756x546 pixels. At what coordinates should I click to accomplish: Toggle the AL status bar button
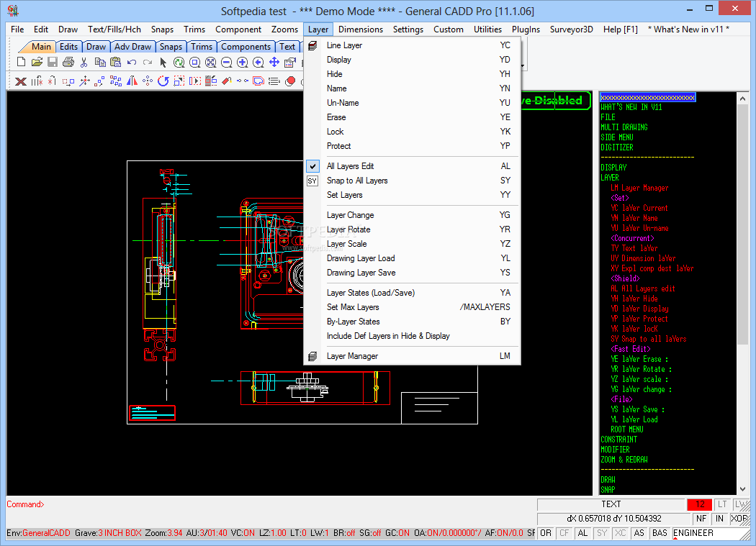point(583,533)
